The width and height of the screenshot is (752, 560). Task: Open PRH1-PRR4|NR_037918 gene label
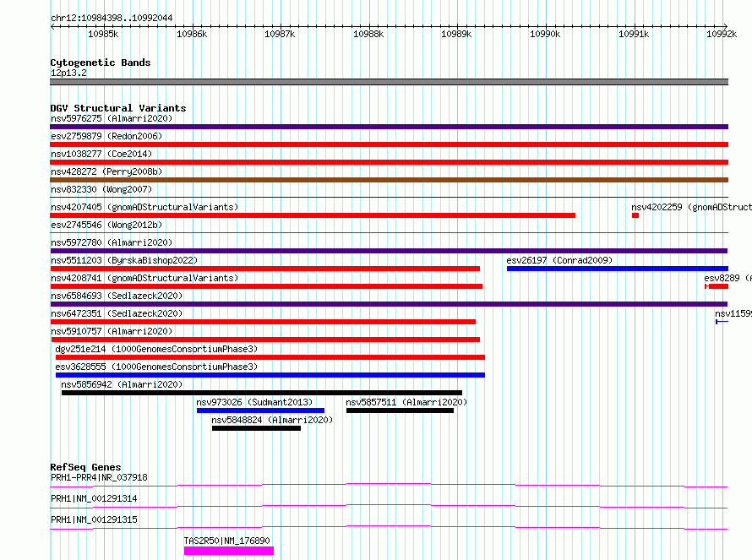coord(99,477)
